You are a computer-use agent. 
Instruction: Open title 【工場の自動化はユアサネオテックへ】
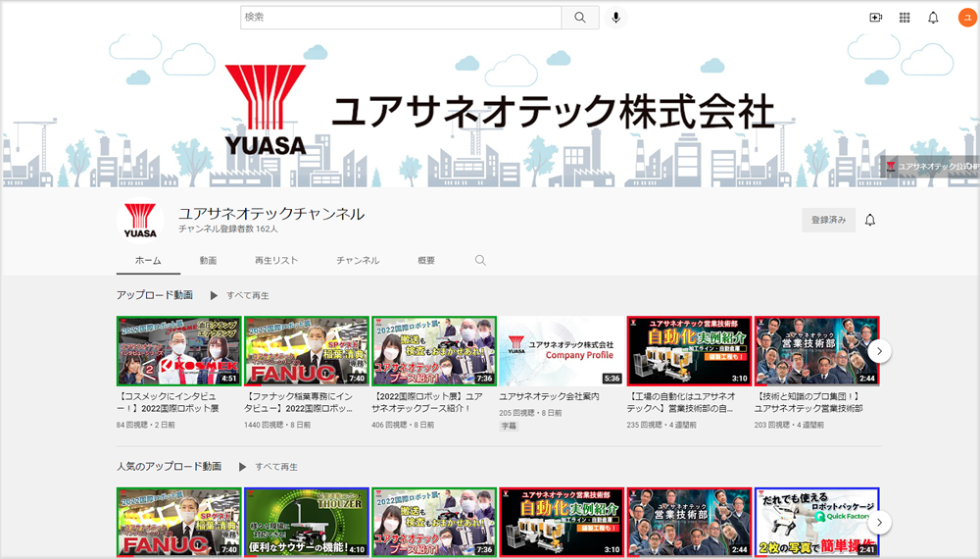coord(681,402)
